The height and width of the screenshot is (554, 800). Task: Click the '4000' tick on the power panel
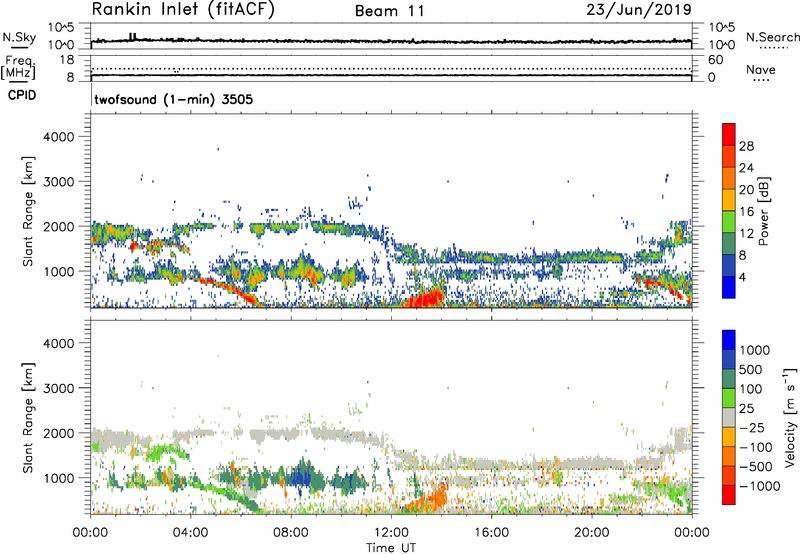click(x=58, y=137)
